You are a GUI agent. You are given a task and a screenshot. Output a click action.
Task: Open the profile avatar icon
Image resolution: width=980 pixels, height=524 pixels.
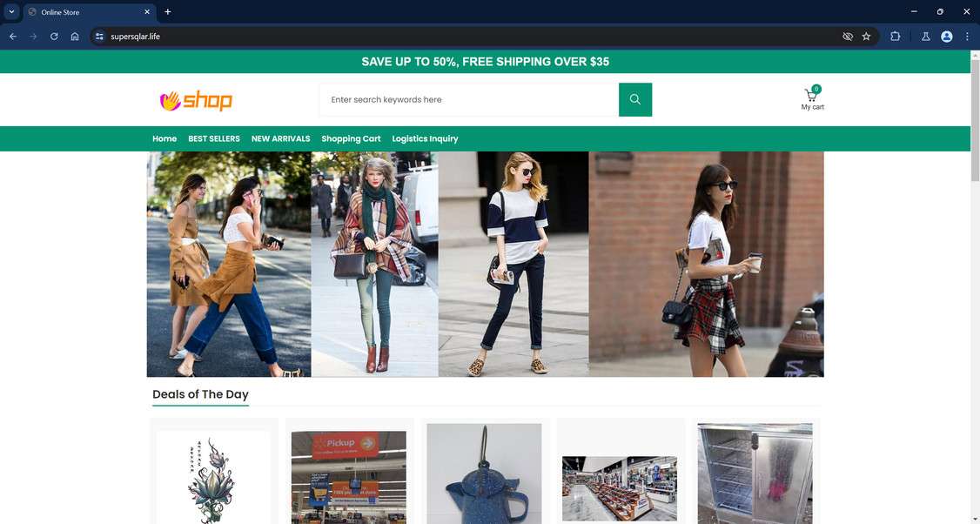(x=946, y=37)
